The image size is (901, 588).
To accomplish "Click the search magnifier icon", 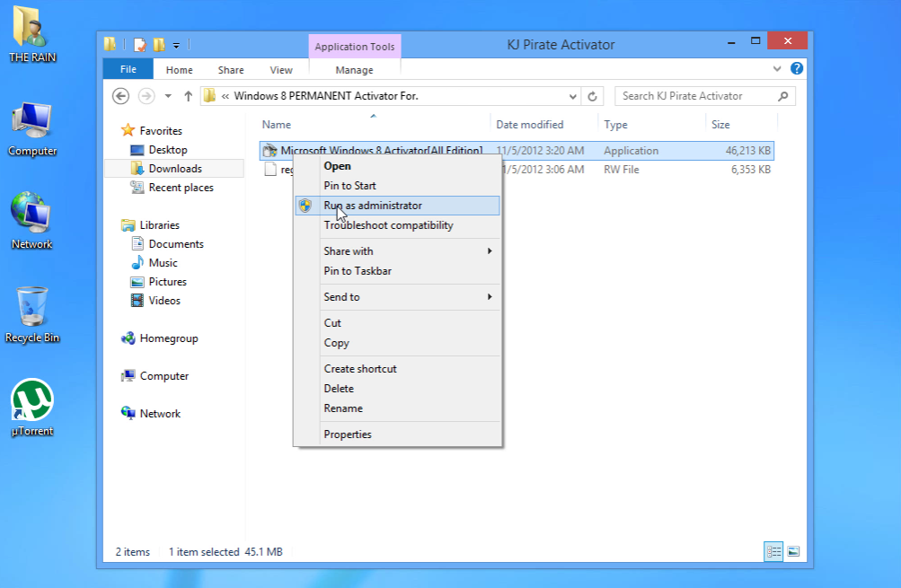I will pos(782,96).
